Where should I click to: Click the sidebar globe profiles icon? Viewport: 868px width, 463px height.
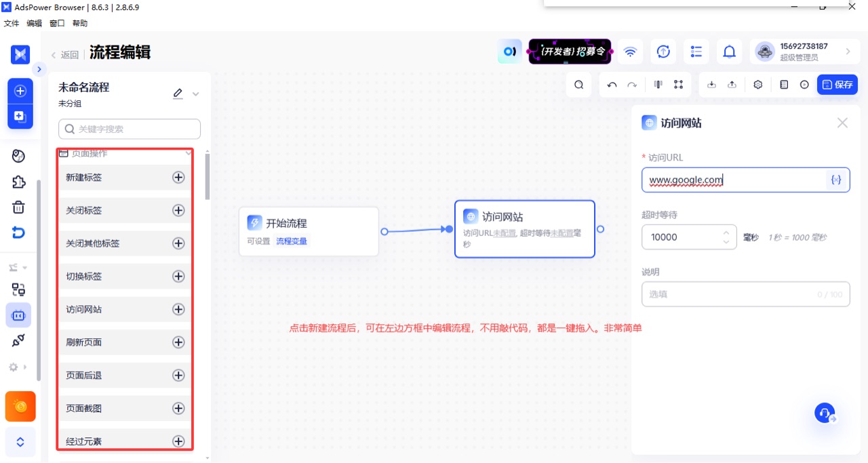click(19, 156)
